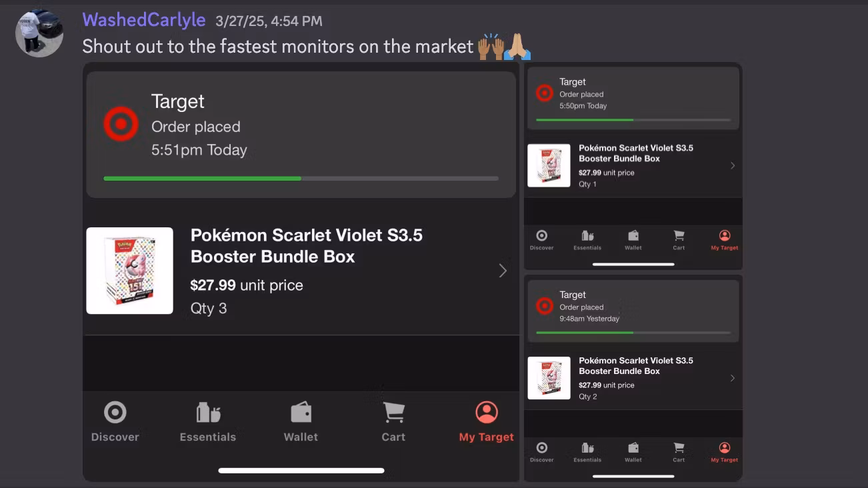Open the Discover tab in large screenshot
868x488 pixels.
point(115,422)
